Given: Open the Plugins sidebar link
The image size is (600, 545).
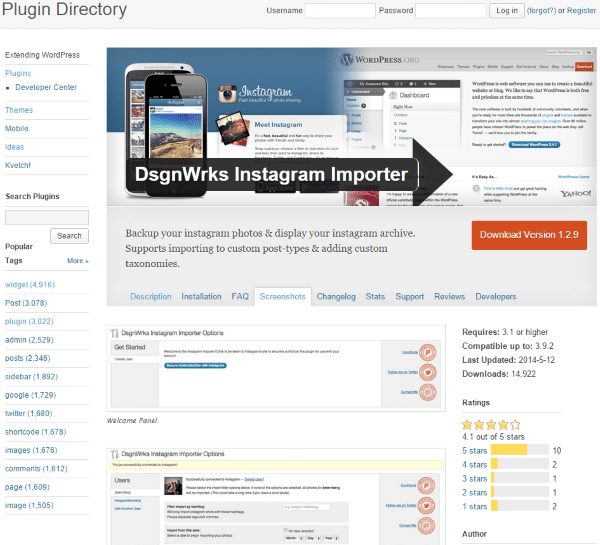Looking at the screenshot, I should 18,73.
